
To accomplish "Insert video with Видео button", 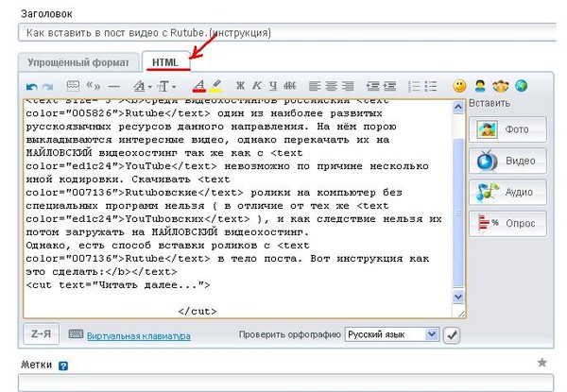I will coord(507,161).
